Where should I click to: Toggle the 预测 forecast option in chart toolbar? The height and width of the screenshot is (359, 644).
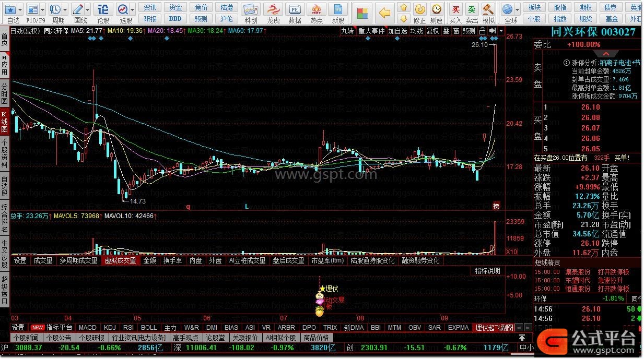click(x=469, y=31)
